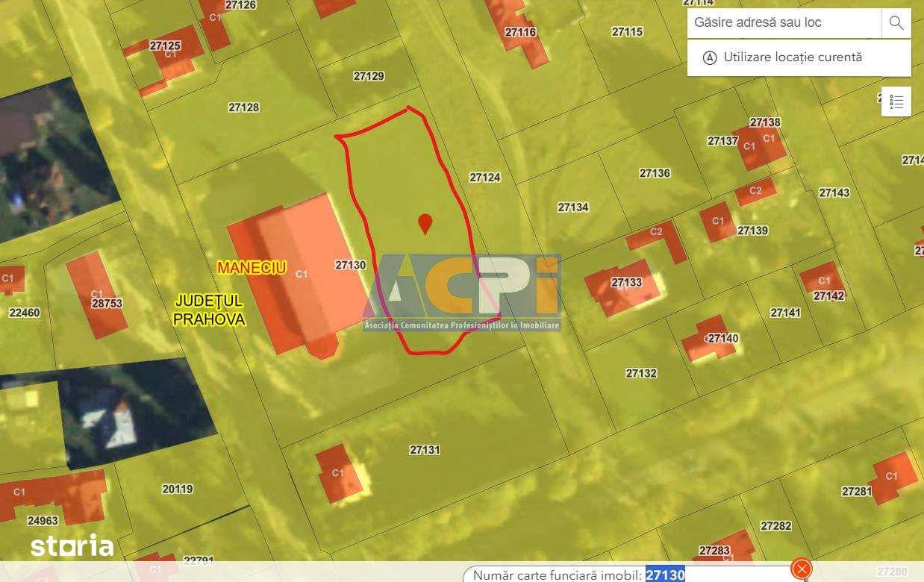Select parcel 22791 on the map
924x582 pixels.
199,560
